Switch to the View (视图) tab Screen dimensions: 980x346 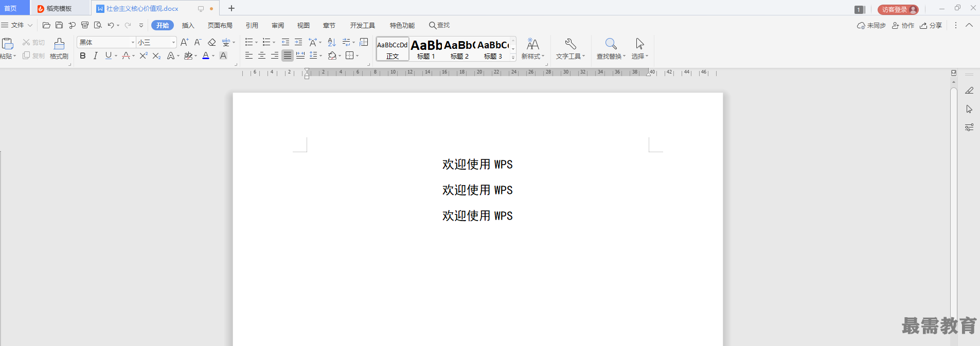coord(303,25)
